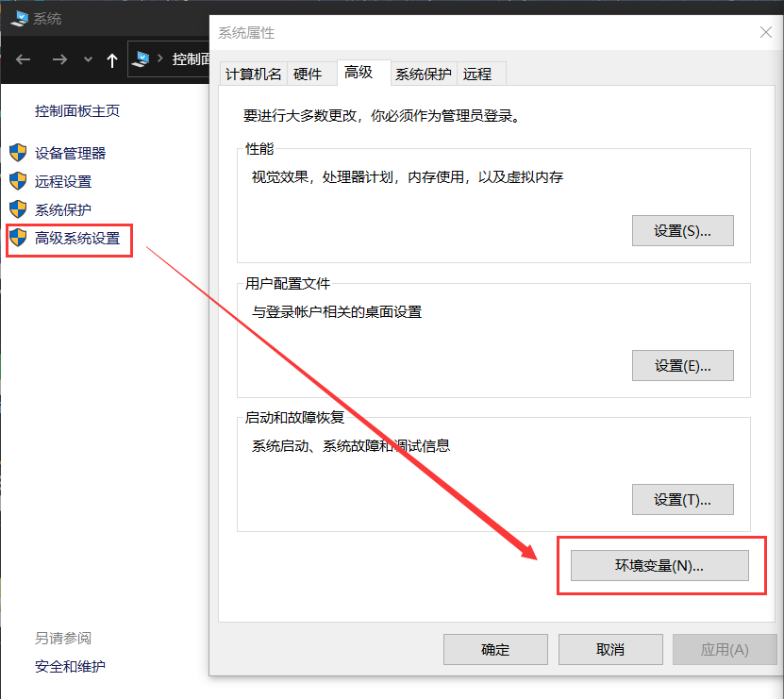Click the shield icon beside 设备管理器
The width and height of the screenshot is (784, 699).
18,153
